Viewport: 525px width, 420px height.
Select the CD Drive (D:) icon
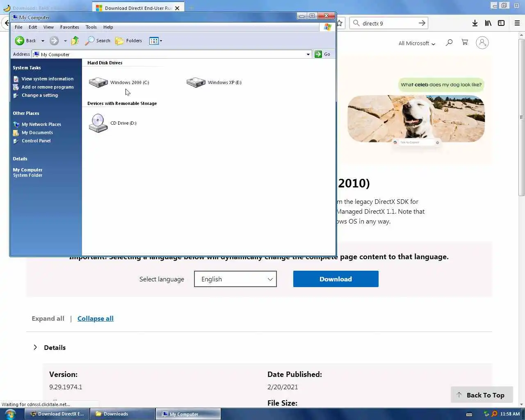tap(112, 123)
